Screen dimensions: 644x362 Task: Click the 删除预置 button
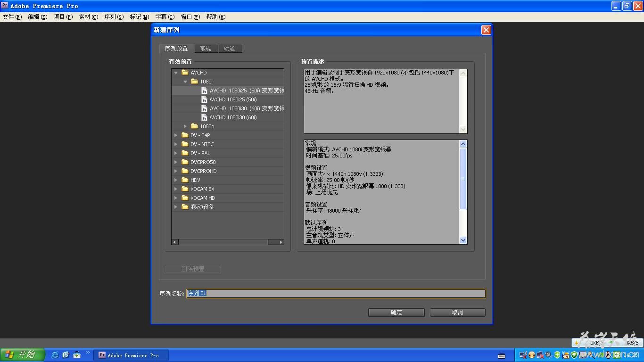tap(192, 269)
